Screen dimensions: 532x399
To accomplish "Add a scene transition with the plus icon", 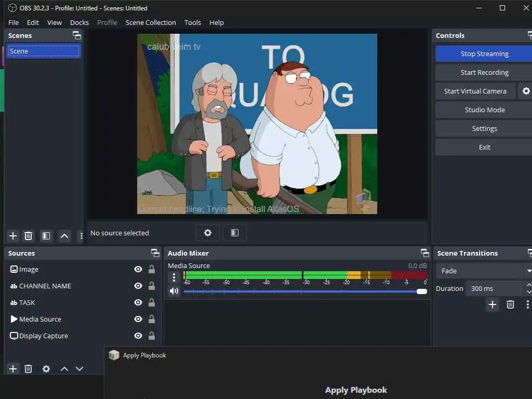I will 493,304.
